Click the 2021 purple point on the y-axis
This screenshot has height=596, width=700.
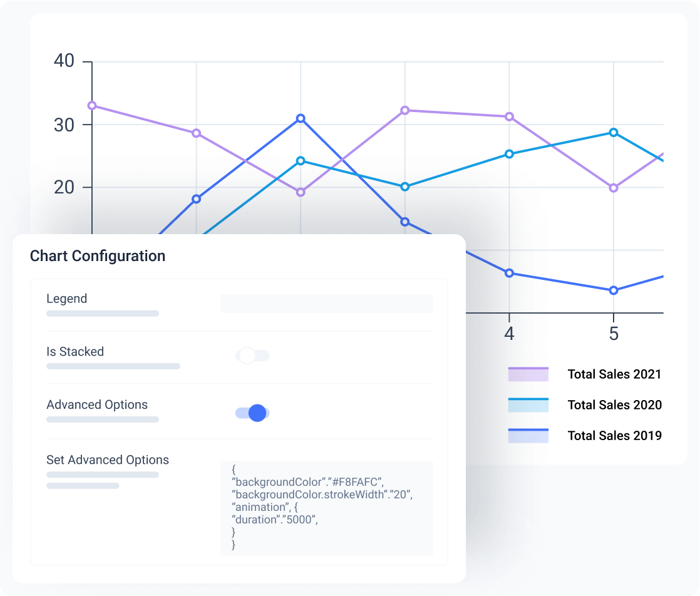[92, 106]
